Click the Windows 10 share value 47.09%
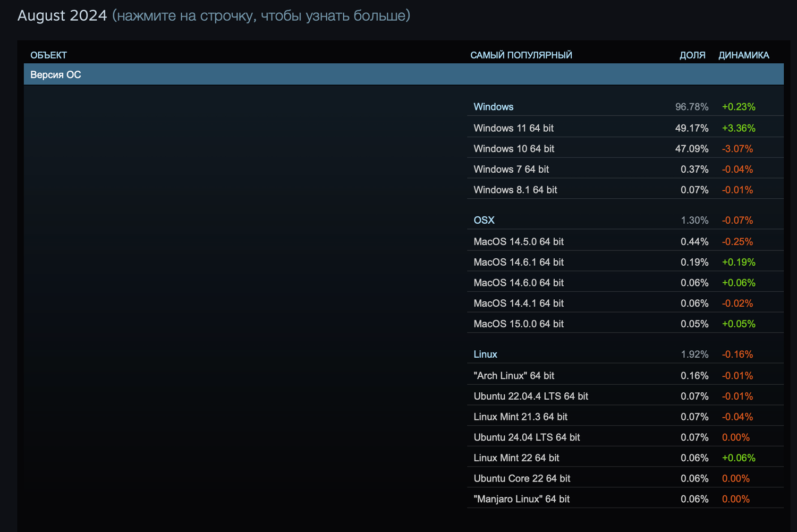This screenshot has height=532, width=797. (x=692, y=149)
